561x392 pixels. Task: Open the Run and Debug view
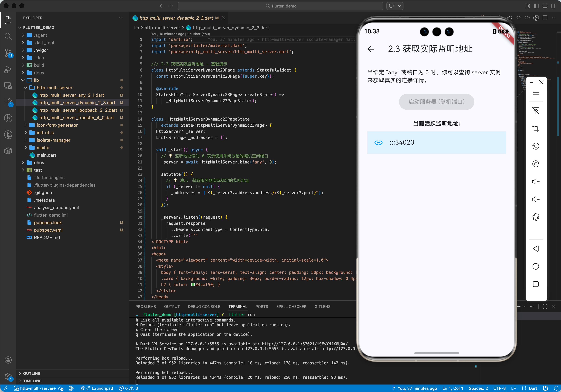(8, 69)
